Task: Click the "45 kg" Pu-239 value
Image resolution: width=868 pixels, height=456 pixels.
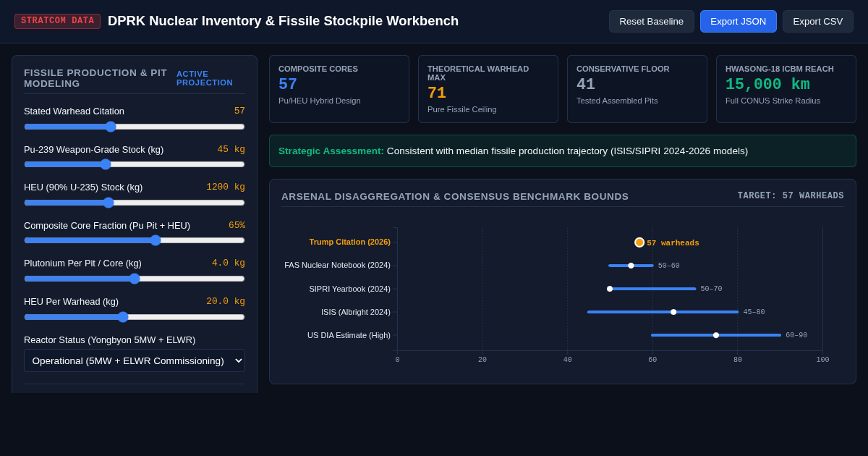Action: pos(231,149)
